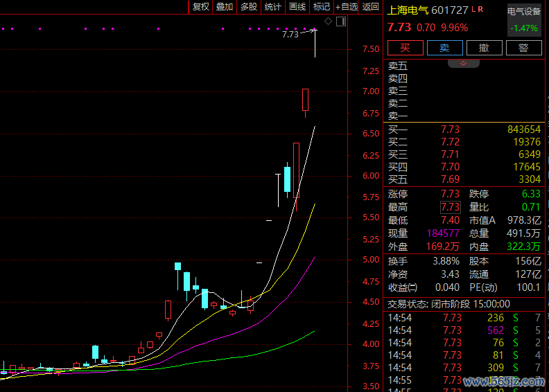Open the 电气设备 sector box
This screenshot has height=392, width=549.
(524, 20)
